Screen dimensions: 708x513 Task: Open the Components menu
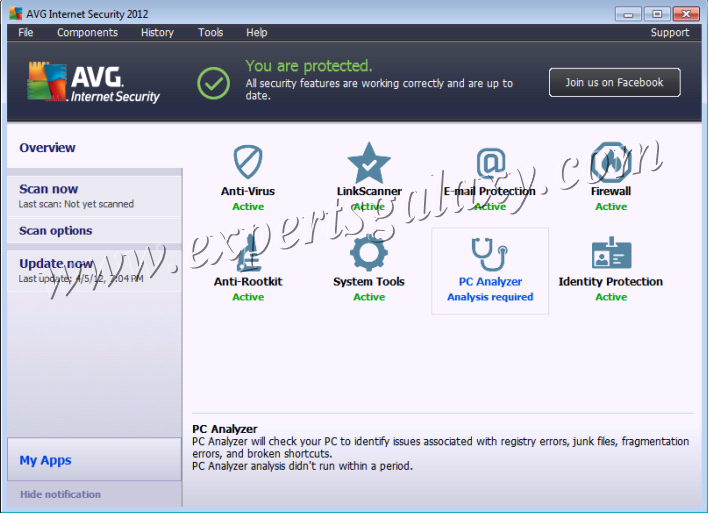pyautogui.click(x=87, y=33)
